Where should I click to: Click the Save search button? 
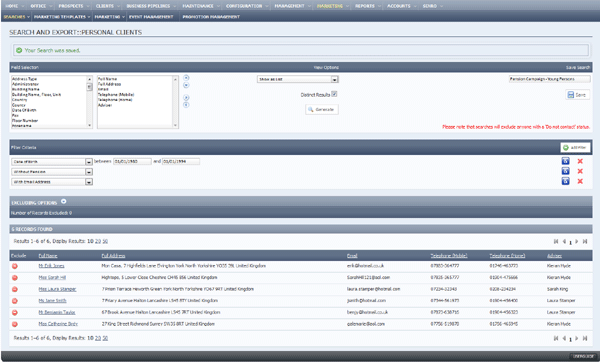(577, 95)
